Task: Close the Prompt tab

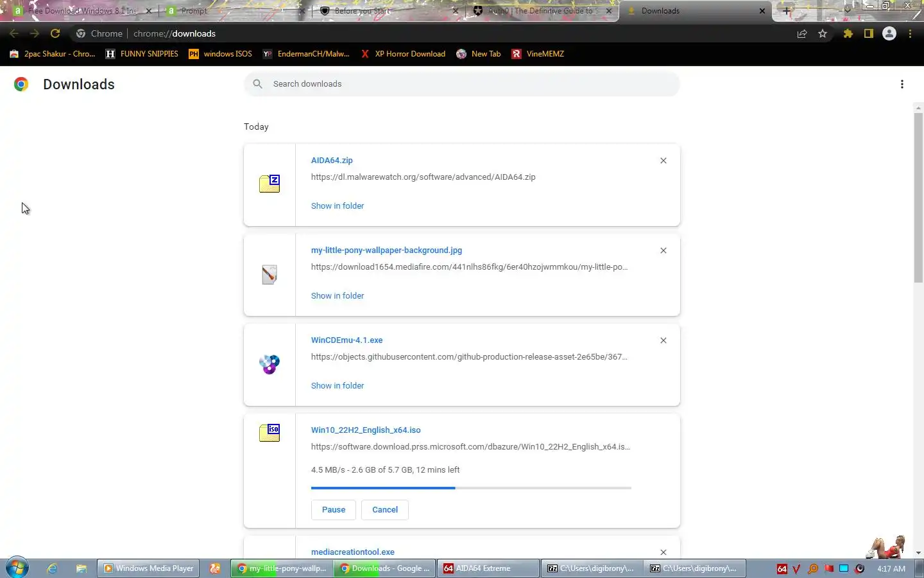Action: coord(302,11)
